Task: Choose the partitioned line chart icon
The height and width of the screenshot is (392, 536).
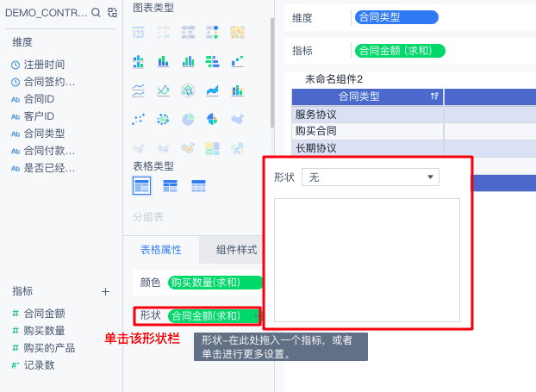Action: 138,91
